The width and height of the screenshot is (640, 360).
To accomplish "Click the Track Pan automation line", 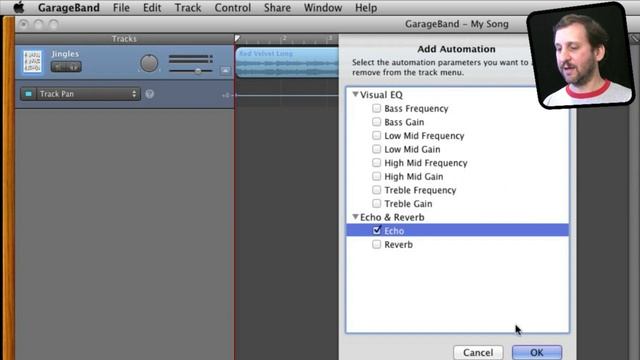I will click(x=287, y=95).
